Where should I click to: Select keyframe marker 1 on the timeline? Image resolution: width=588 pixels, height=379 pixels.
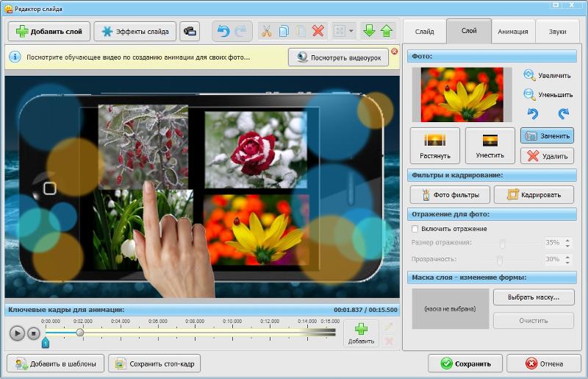pos(46,343)
